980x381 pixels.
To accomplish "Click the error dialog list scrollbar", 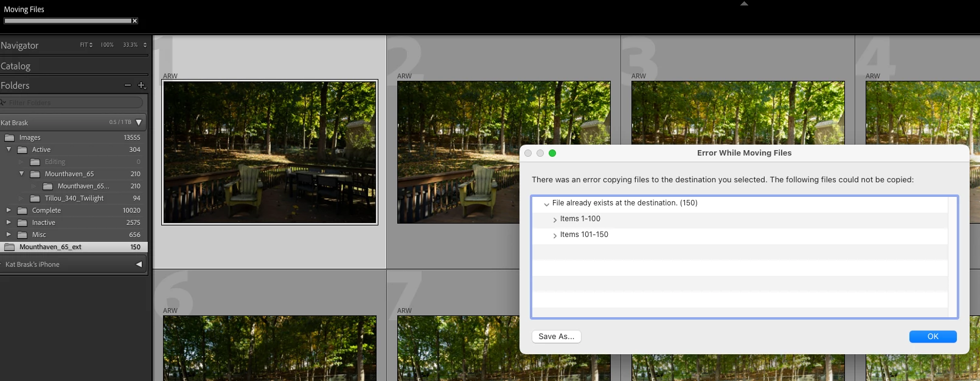I will (x=953, y=256).
